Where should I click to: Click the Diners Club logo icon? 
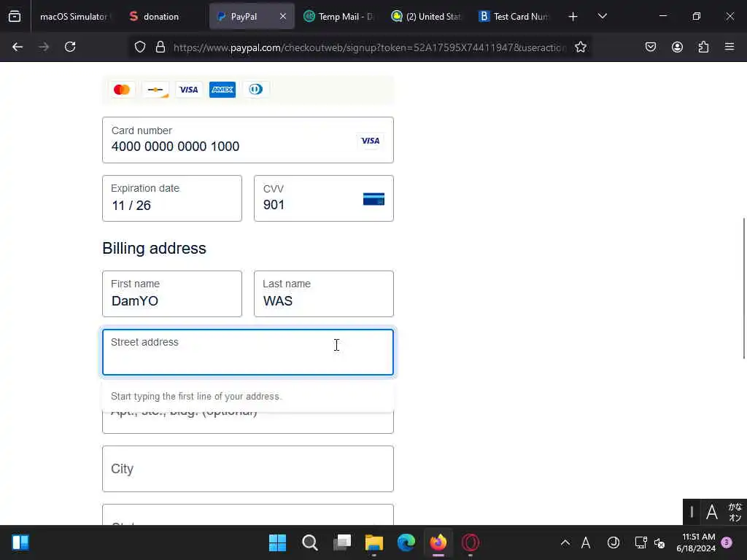[x=256, y=90]
